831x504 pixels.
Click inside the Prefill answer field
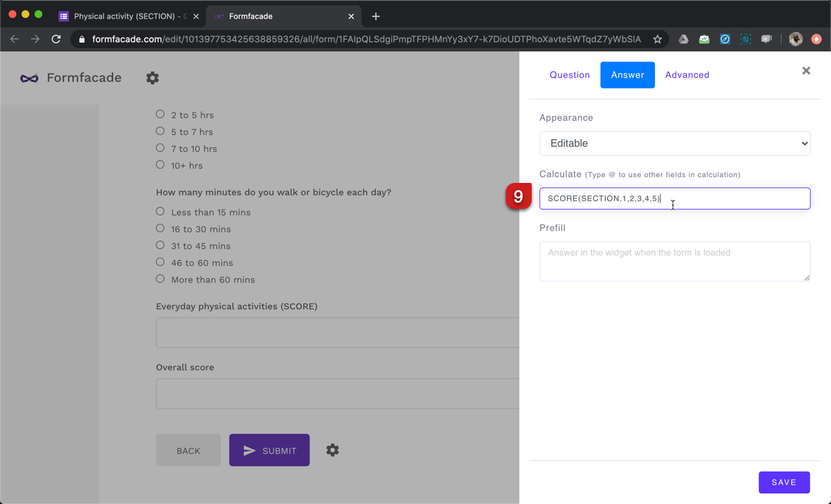[x=675, y=261]
